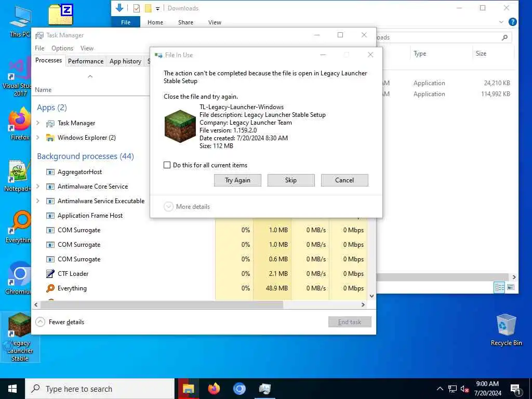Viewport: 532px width, 399px height.
Task: Click the sort arrow above Name column
Action: click(x=90, y=76)
